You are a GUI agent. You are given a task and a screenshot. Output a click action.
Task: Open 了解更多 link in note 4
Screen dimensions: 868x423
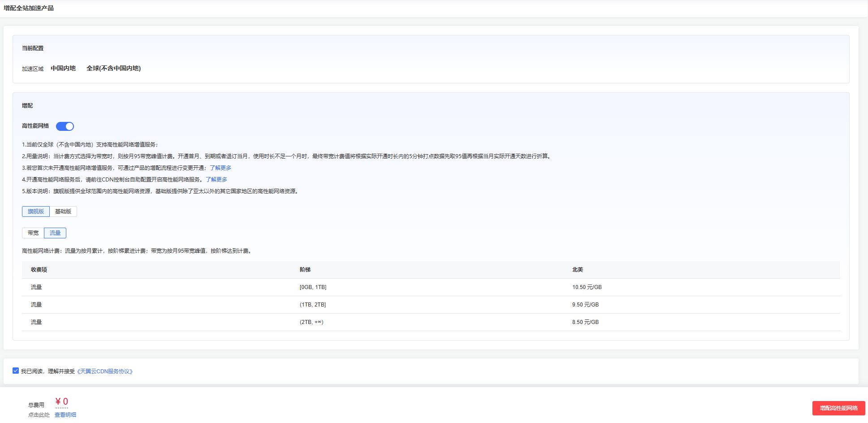click(x=216, y=180)
